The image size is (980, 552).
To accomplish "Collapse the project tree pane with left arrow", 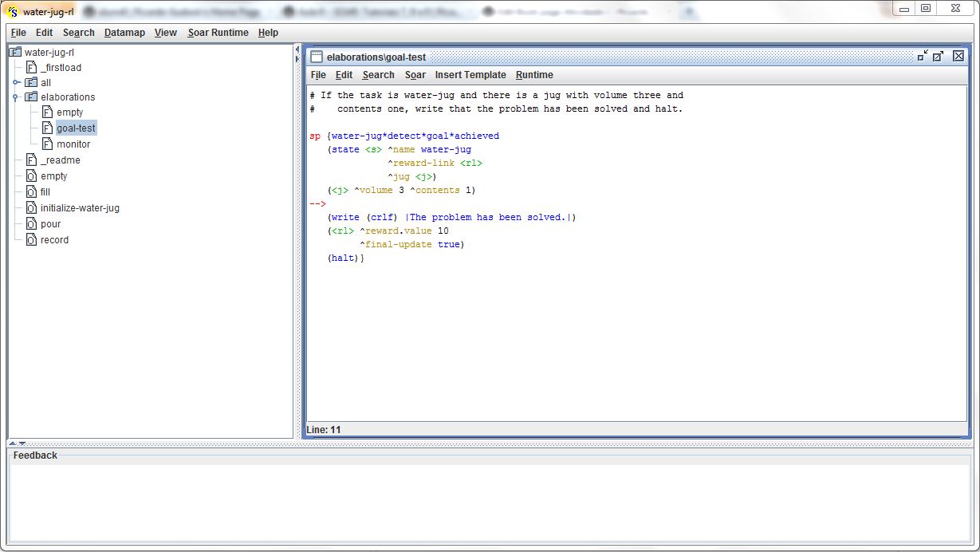I will pos(298,49).
